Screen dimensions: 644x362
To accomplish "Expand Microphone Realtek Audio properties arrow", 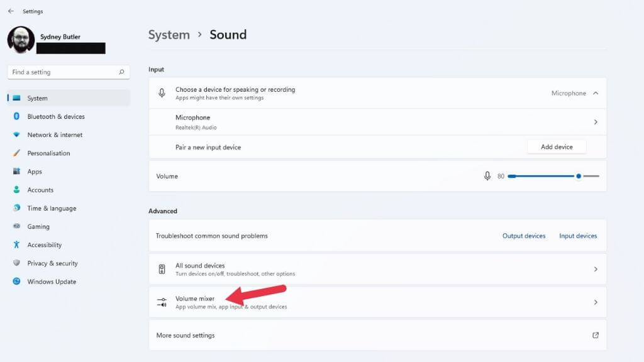I will pyautogui.click(x=596, y=122).
